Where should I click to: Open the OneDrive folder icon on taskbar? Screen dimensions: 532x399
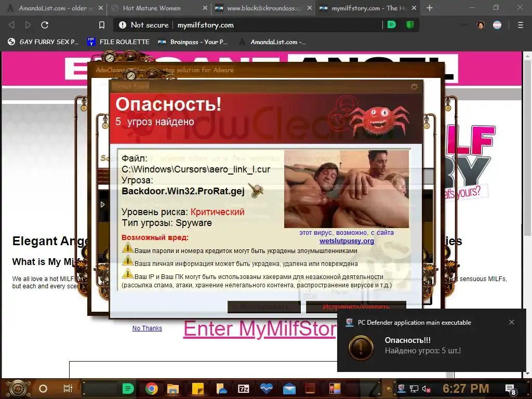pos(221,389)
